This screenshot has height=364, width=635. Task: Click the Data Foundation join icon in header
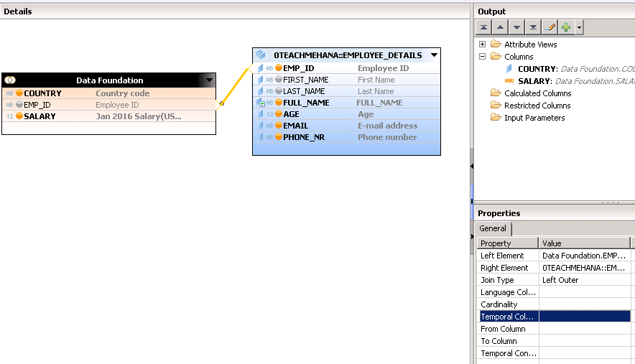click(x=10, y=80)
